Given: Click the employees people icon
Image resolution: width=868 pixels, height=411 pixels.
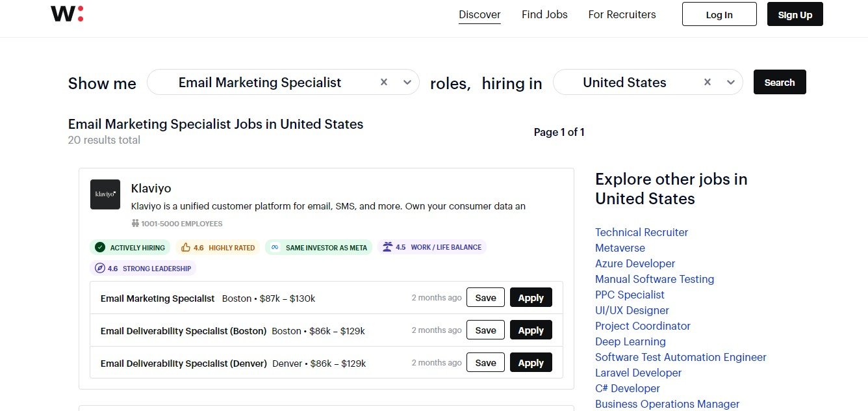Looking at the screenshot, I should (135, 224).
